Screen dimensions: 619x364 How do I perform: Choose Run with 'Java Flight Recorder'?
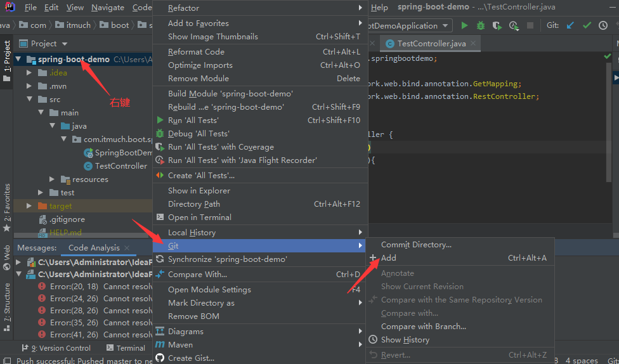pos(260,160)
